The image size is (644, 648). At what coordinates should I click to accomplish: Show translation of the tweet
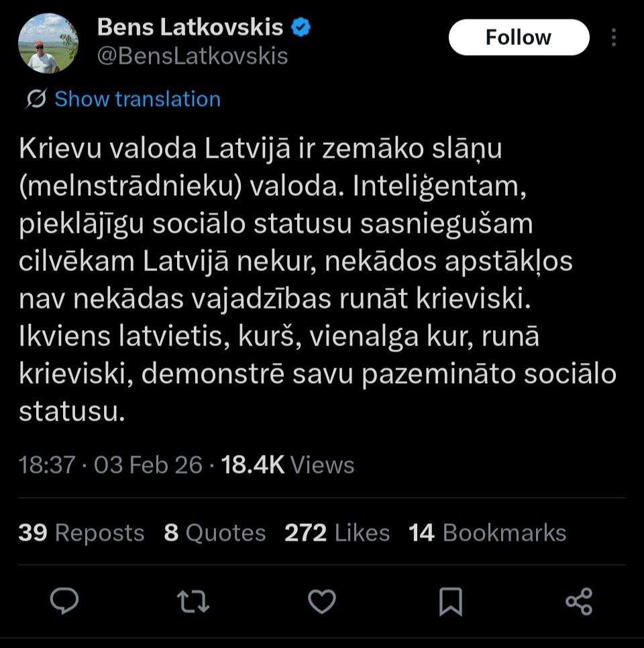click(x=137, y=99)
